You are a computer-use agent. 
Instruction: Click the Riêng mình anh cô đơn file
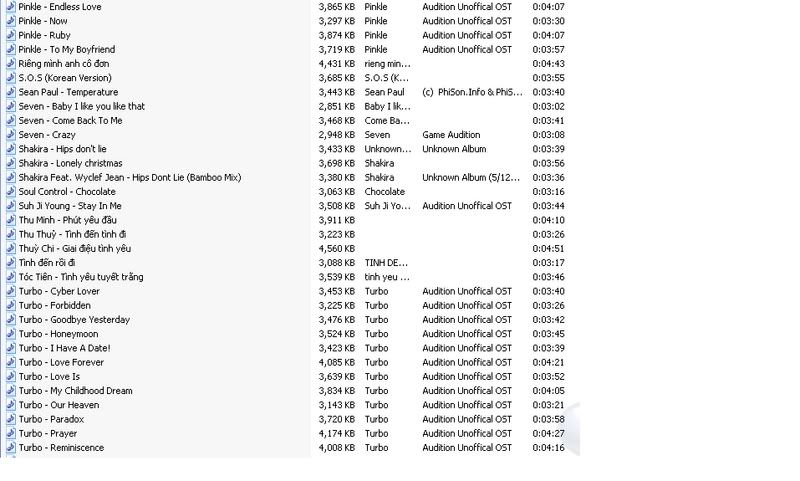(x=64, y=64)
